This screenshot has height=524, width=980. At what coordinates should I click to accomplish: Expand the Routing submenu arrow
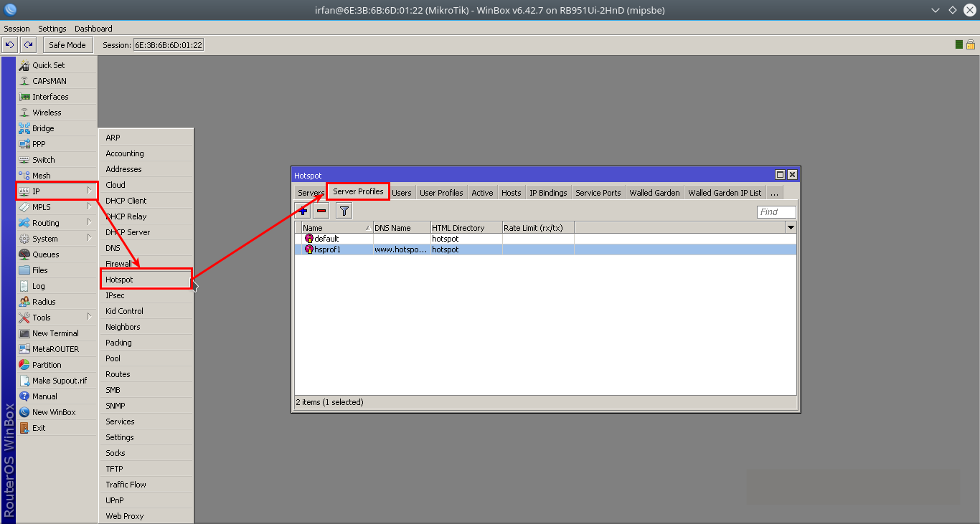point(90,222)
